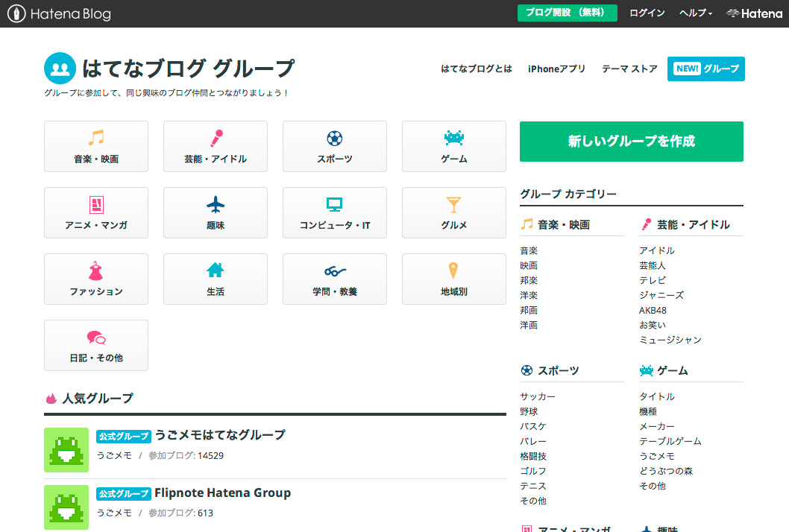This screenshot has width=789, height=532.
Task: Click the メーカー subcategory link
Action: click(657, 426)
